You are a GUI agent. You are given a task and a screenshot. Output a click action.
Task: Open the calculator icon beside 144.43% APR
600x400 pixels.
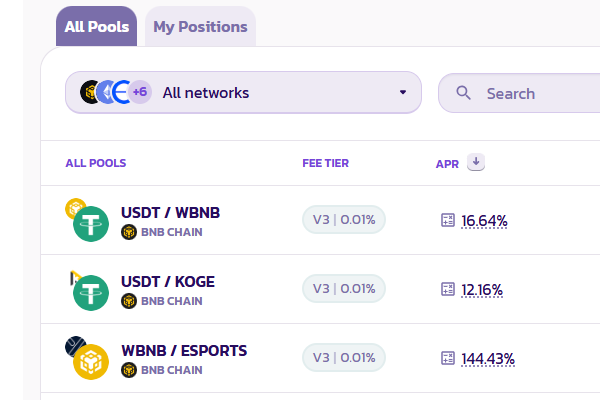[448, 358]
